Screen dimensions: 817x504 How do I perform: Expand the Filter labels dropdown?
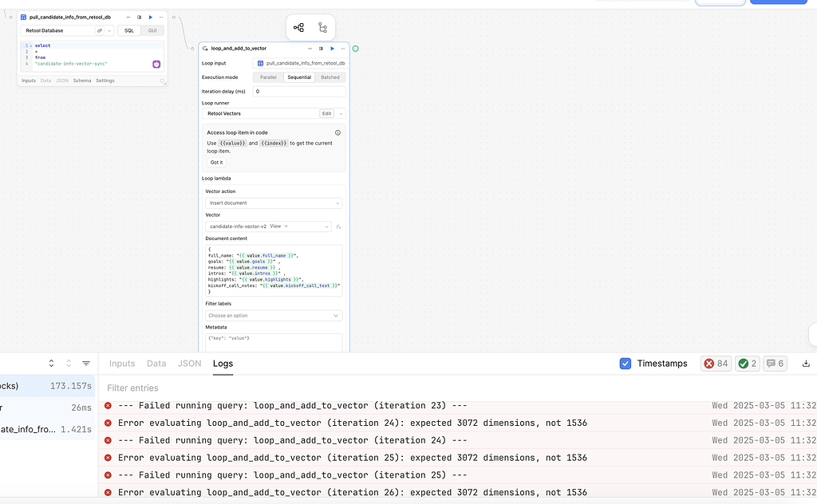tap(274, 316)
